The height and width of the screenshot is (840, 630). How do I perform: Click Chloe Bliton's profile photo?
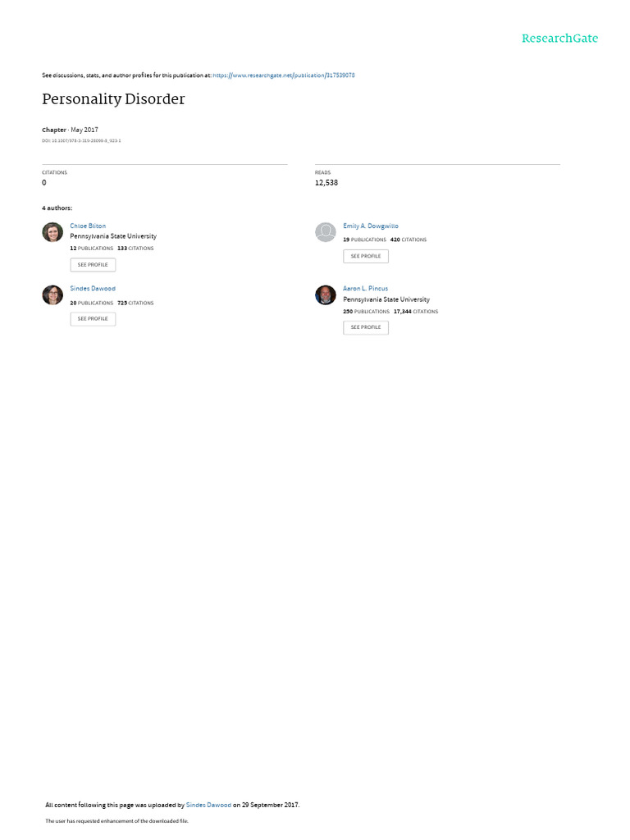52,232
